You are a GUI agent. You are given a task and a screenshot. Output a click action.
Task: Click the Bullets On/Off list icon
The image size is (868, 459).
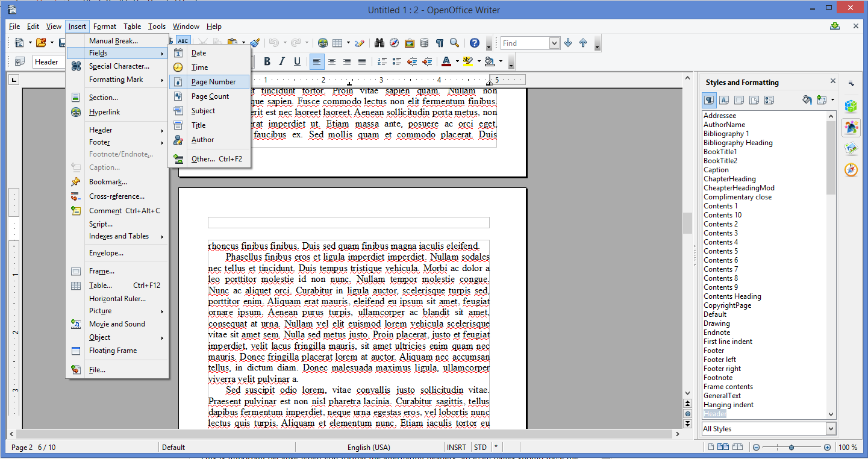click(397, 61)
